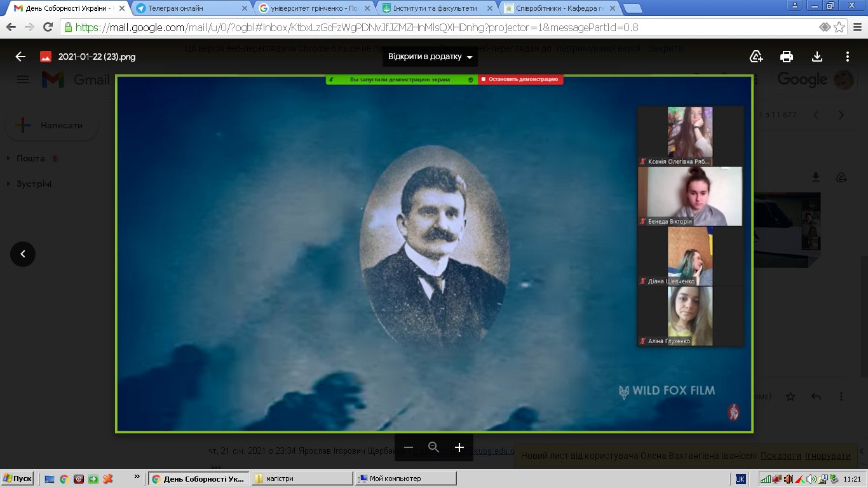Reload the page in the browser
The image size is (868, 488).
48,27
